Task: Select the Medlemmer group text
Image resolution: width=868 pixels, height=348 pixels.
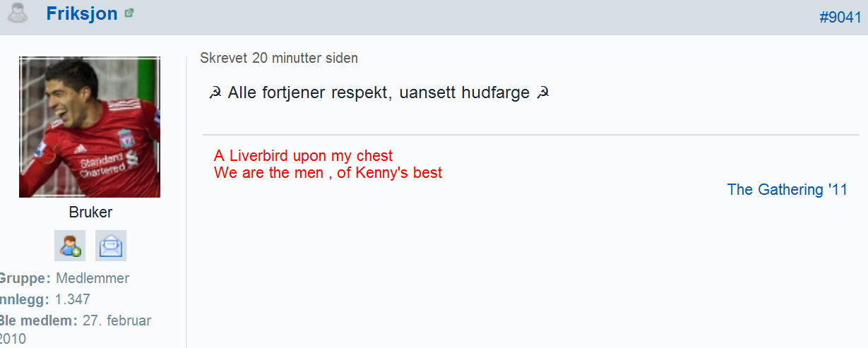Action: 93,278
